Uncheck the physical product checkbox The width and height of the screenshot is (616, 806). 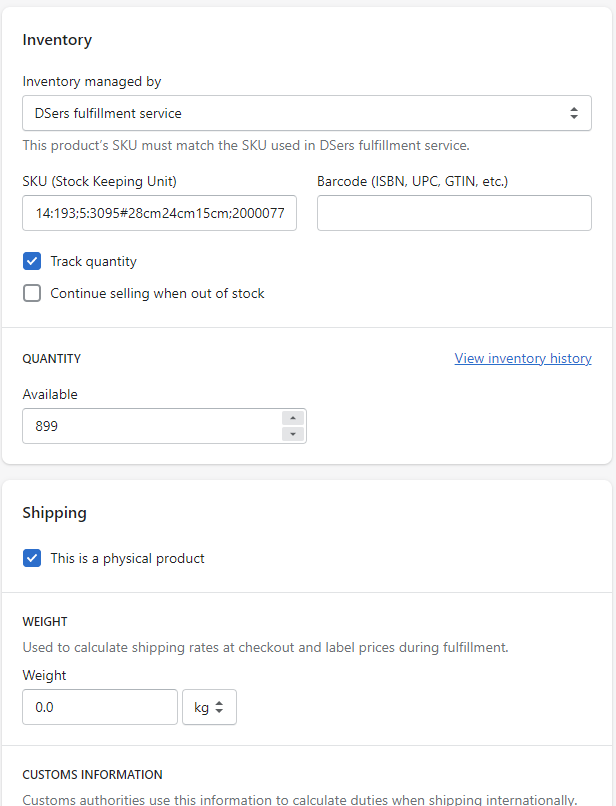pos(32,558)
